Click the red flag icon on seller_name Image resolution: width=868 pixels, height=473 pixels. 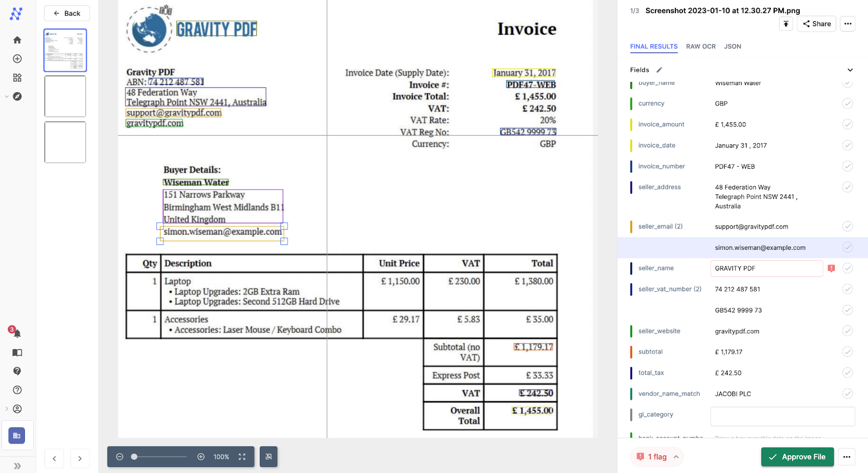(831, 268)
